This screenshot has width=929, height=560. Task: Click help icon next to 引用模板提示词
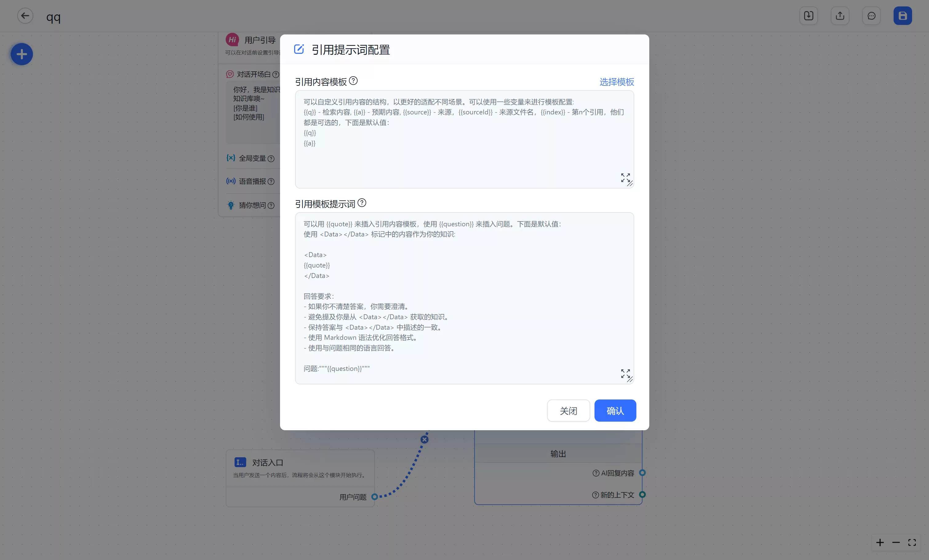coord(362,203)
